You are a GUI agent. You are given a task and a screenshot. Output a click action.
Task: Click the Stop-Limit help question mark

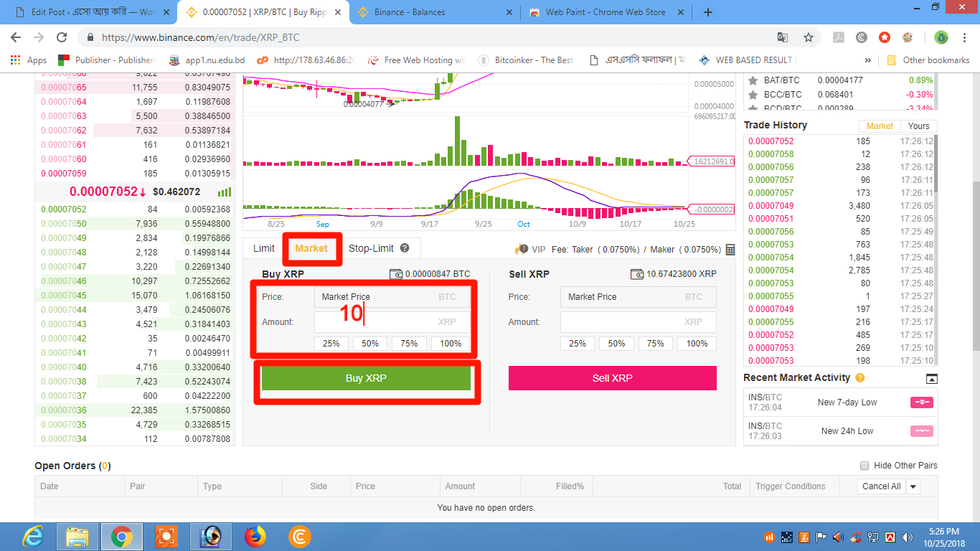(405, 248)
